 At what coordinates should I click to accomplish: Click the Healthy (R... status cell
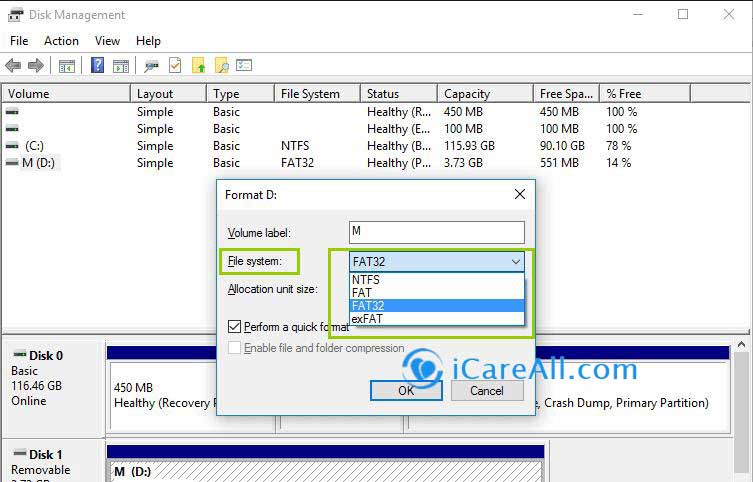tap(399, 111)
